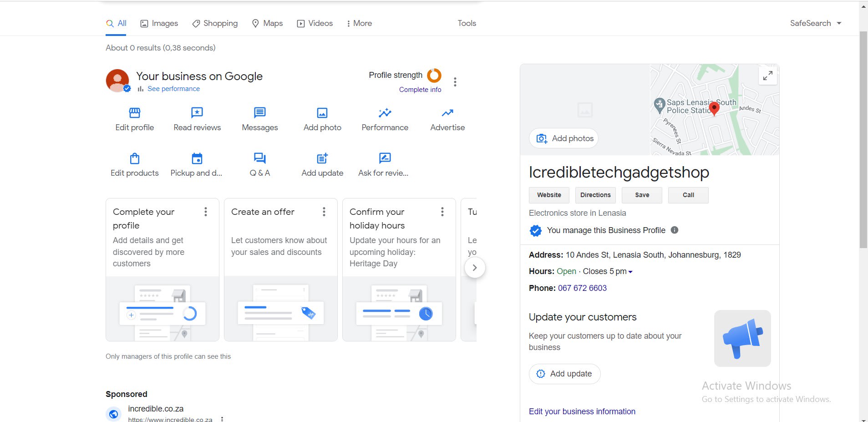Click the 10 Andes St address text
The image size is (868, 422).
653,255
